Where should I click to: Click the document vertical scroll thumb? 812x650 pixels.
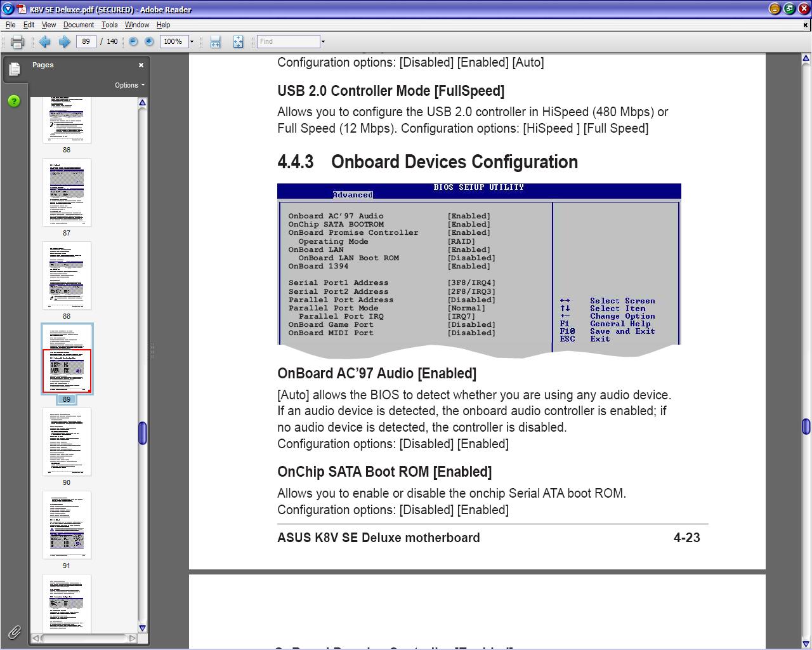coord(806,427)
